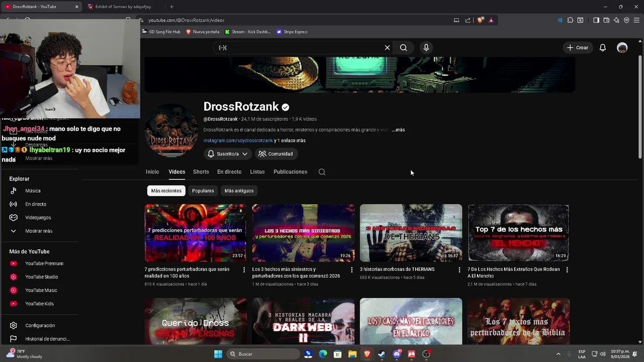
Task: Open the Querido Dross video thumbnail
Action: coord(196,321)
